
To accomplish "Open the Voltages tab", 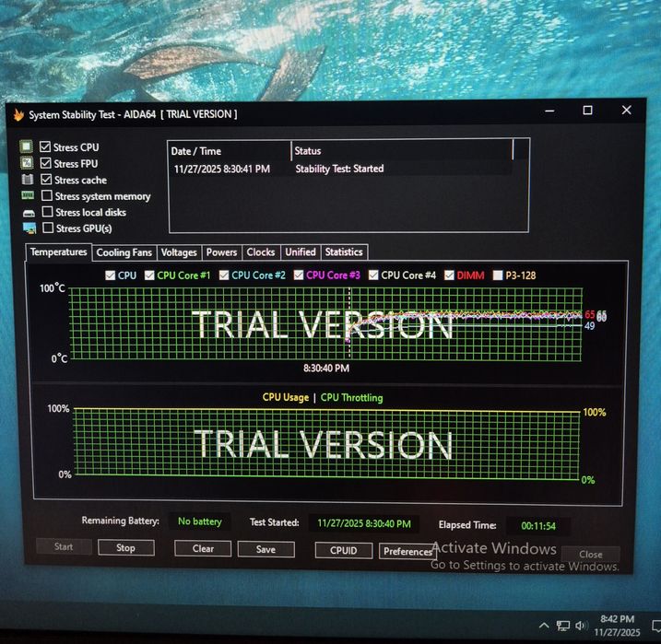I will pyautogui.click(x=179, y=252).
